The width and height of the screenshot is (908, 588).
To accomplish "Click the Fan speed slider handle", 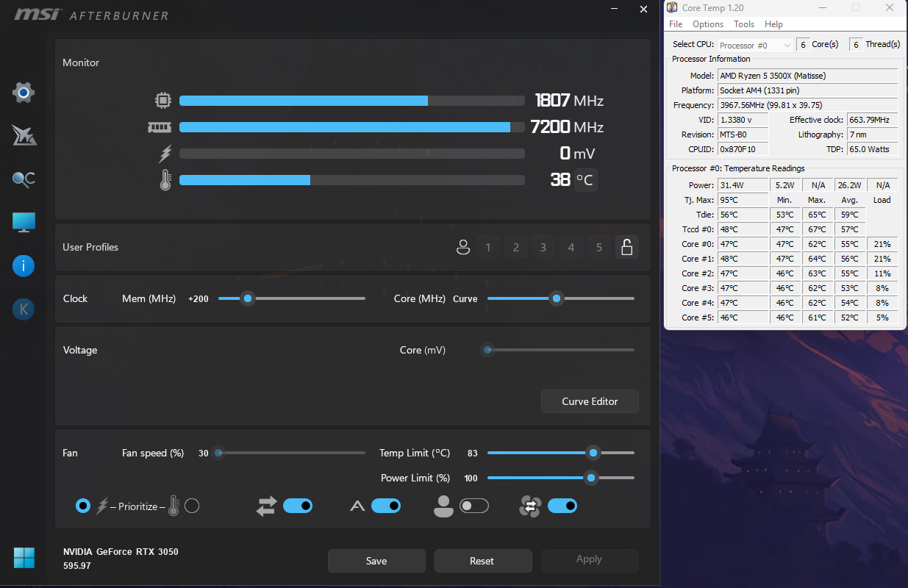I will click(x=218, y=453).
